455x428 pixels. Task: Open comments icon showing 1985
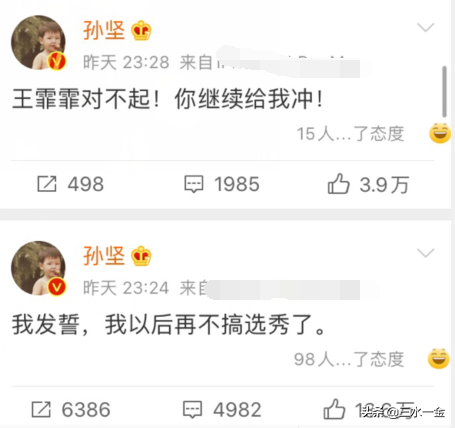click(194, 184)
